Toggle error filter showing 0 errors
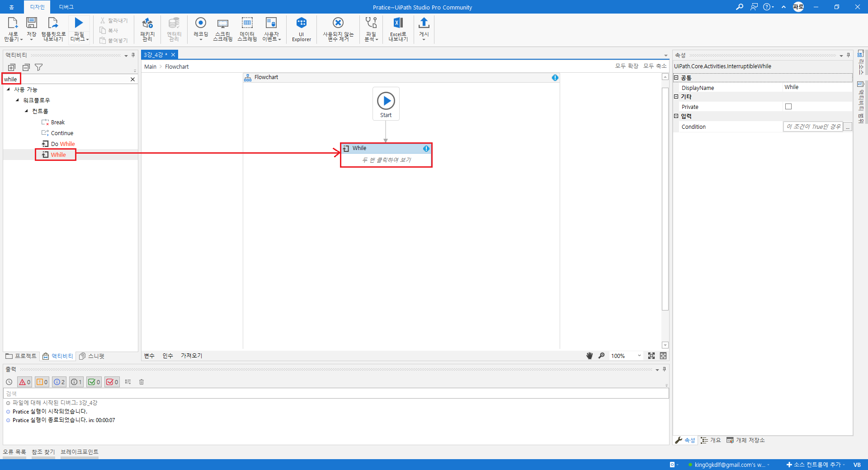Screen dimensions: 868x470 (24, 382)
